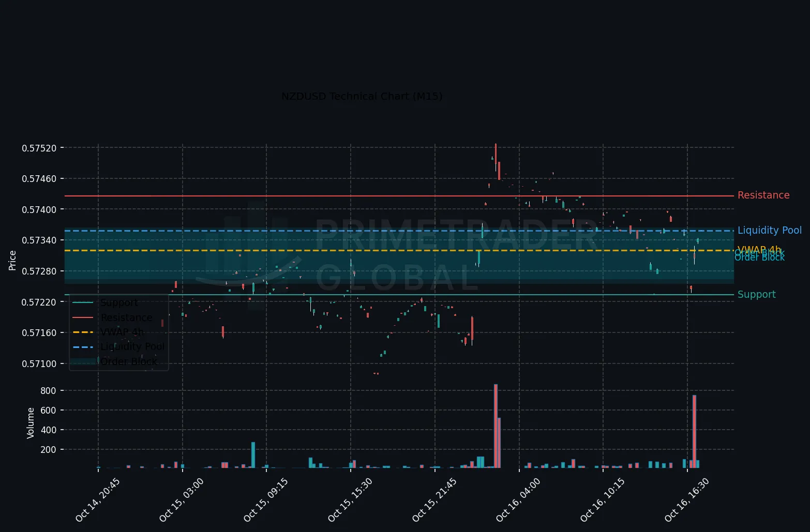
Task: Click the Oct 16, 16:30 time label
Action: pos(687,500)
